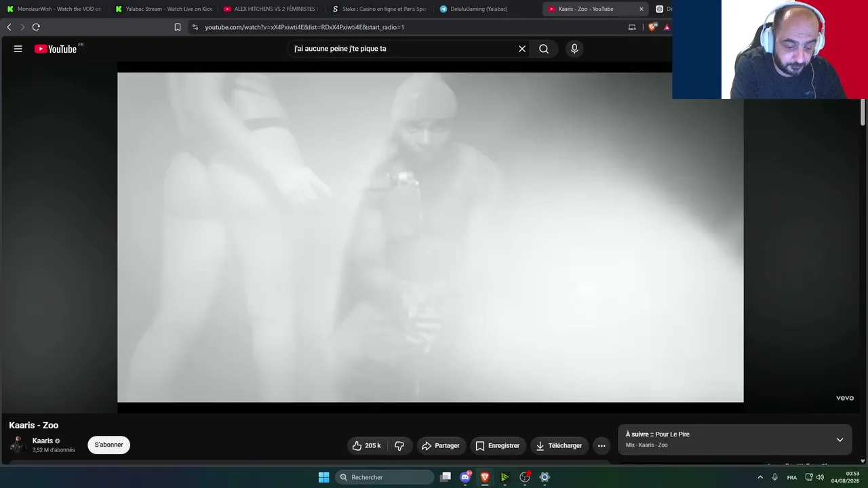
Task: Close the Kaaris - Zoo tab
Action: click(641, 9)
